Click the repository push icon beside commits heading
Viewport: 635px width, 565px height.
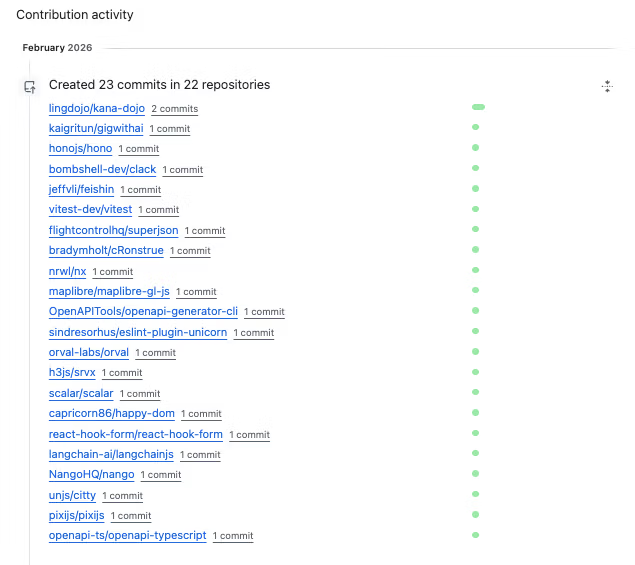[30, 87]
